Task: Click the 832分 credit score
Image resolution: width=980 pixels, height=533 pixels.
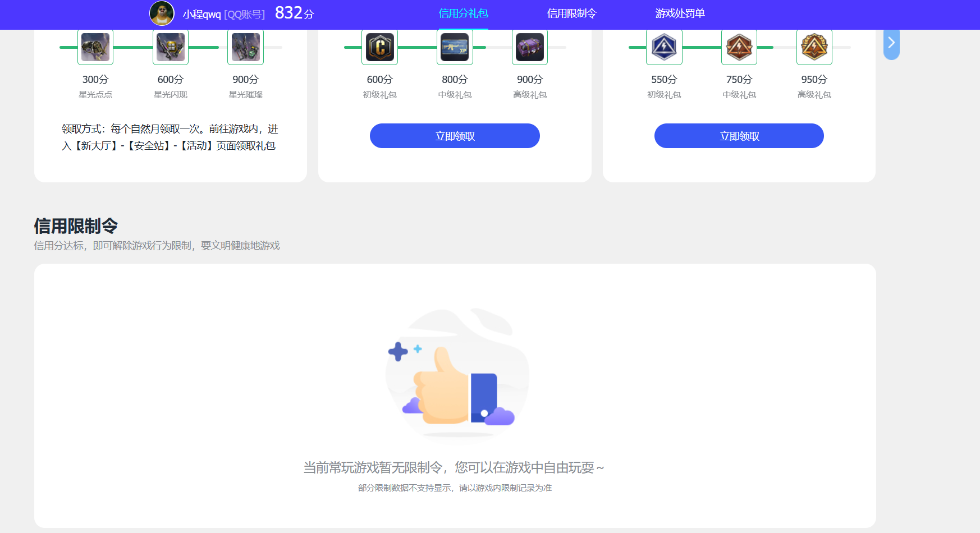Action: [x=294, y=13]
